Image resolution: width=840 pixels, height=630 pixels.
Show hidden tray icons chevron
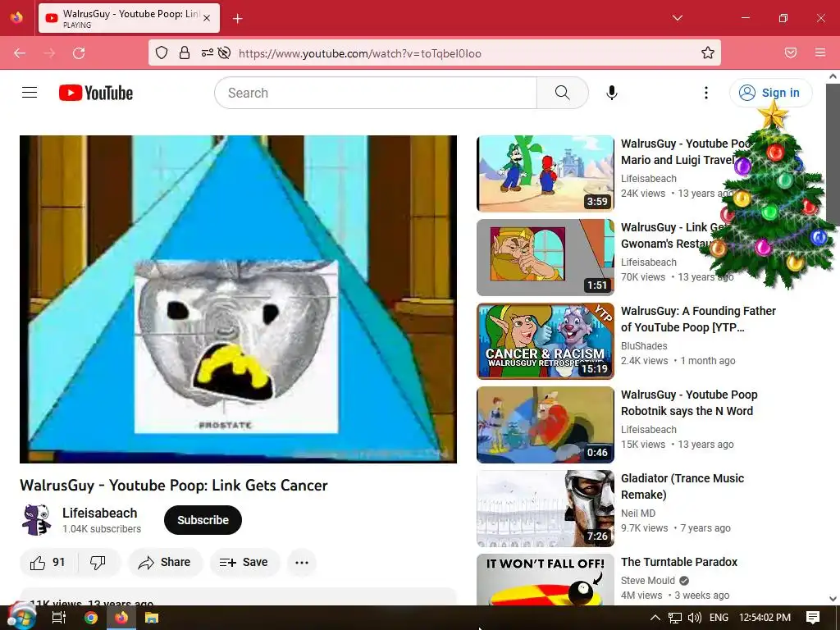pyautogui.click(x=655, y=618)
